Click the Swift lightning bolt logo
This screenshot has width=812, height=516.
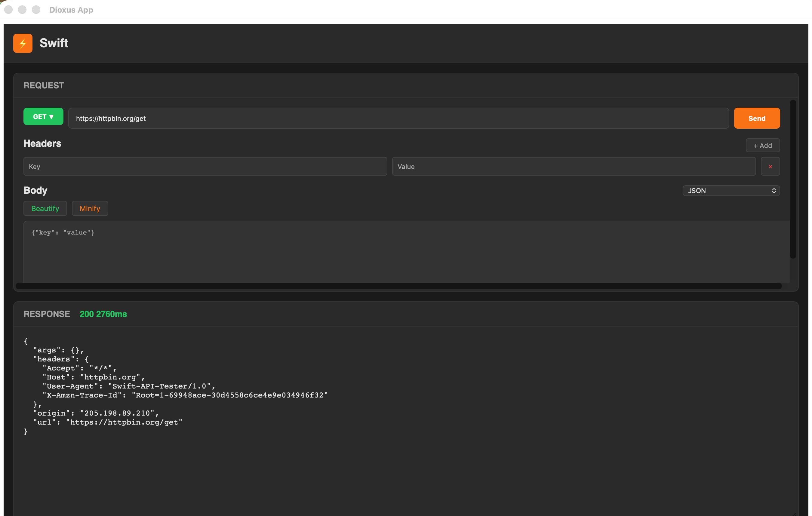tap(23, 43)
